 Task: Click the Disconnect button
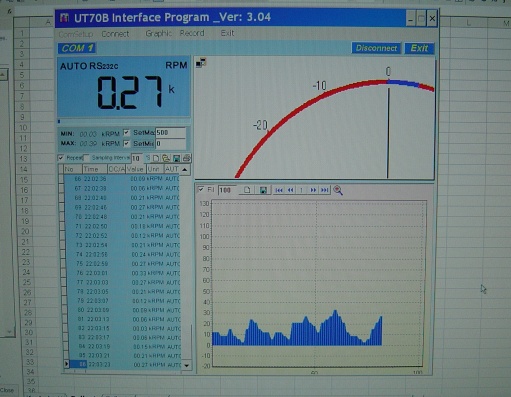point(376,48)
